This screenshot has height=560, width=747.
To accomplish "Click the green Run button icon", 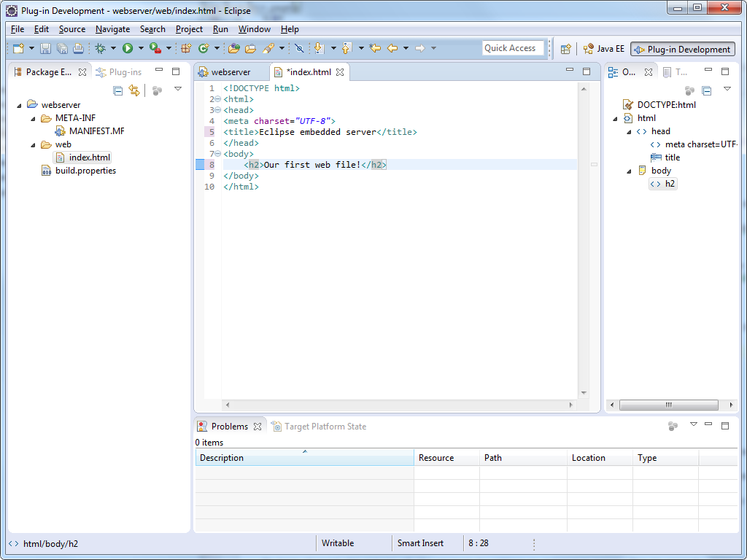I will [127, 48].
